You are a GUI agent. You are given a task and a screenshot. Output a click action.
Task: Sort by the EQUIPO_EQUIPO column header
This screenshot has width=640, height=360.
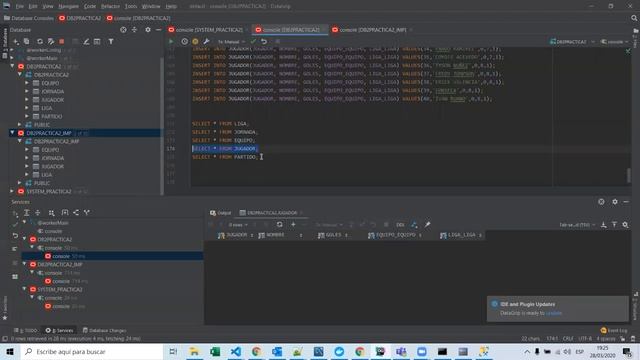tap(395, 235)
